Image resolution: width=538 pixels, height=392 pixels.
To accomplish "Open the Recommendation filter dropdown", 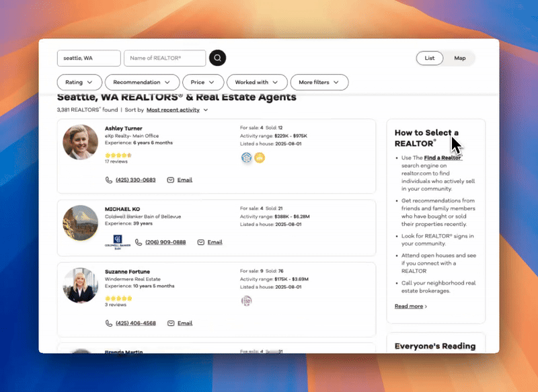I will point(142,82).
